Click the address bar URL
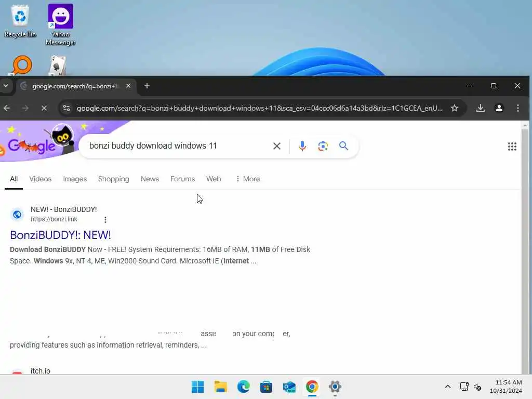Viewport: 532px width, 399px height. pyautogui.click(x=260, y=108)
